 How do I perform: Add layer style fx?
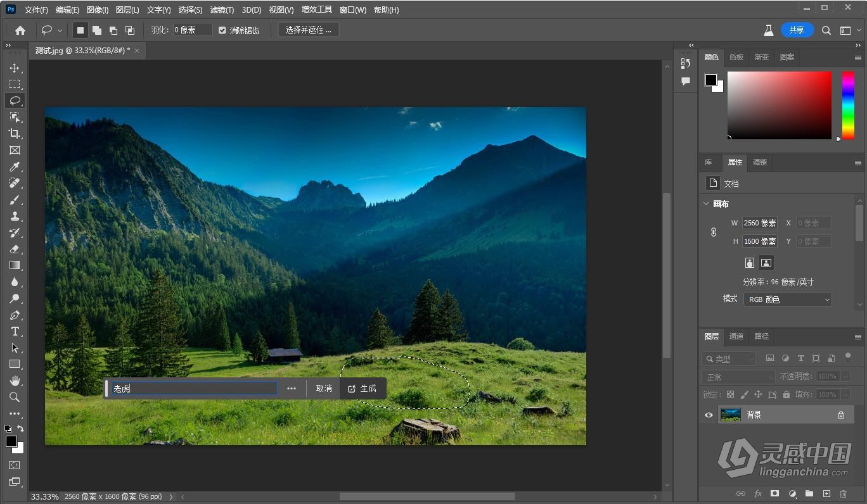pos(758,493)
